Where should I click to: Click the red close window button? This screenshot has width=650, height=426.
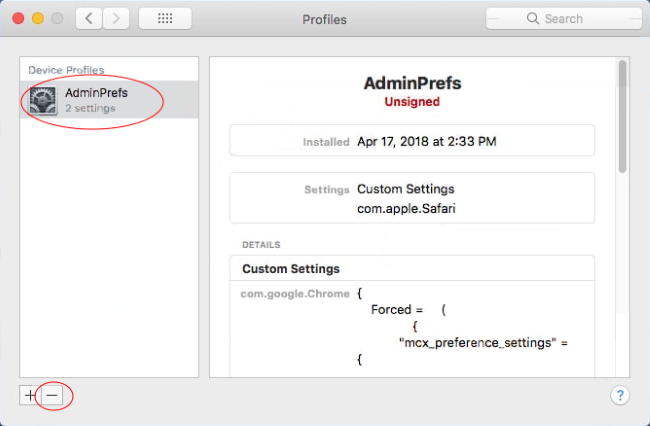19,19
